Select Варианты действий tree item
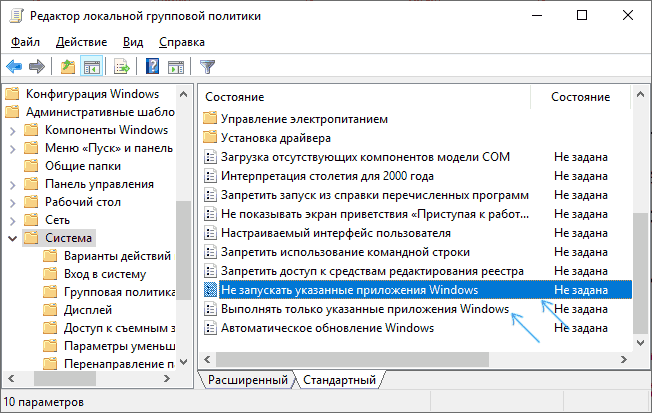Viewport: 652px width, 413px height. 117,256
